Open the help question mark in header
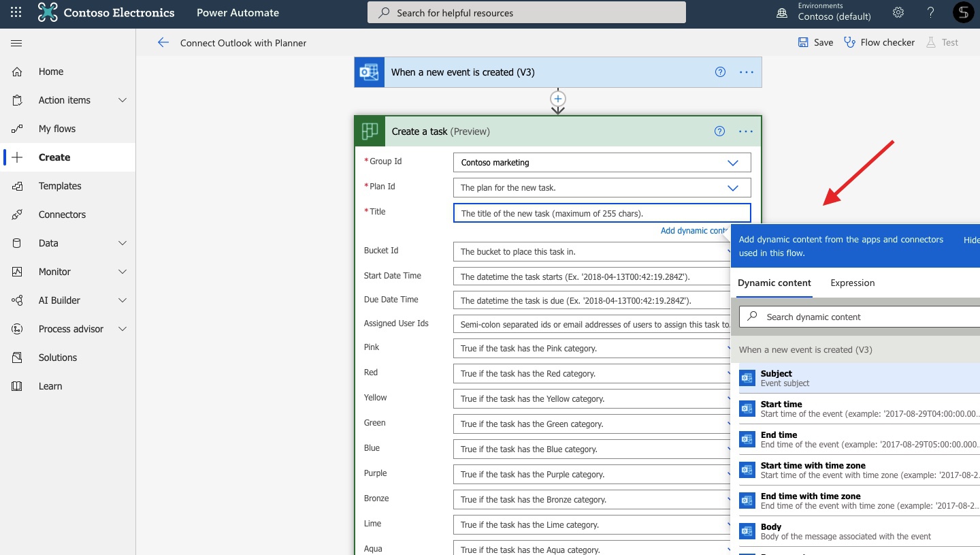This screenshot has height=555, width=980. [931, 12]
